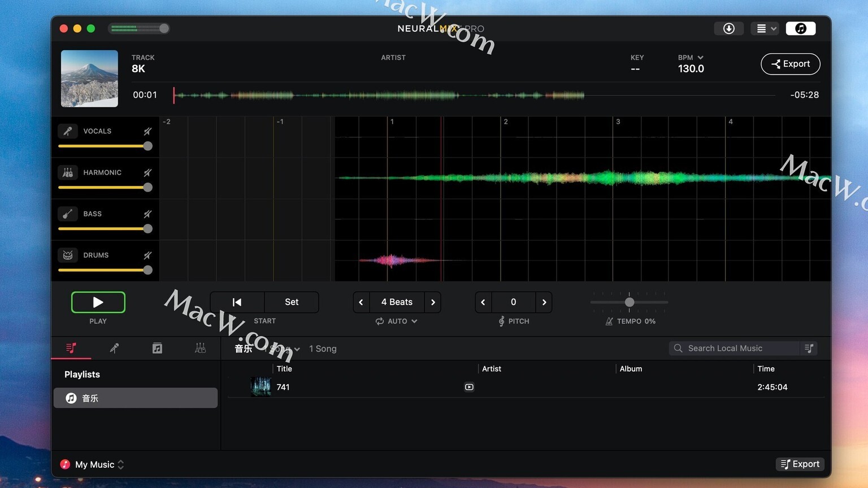The height and width of the screenshot is (488, 868).
Task: Switch to the playlists tab in browser
Action: pyautogui.click(x=71, y=348)
